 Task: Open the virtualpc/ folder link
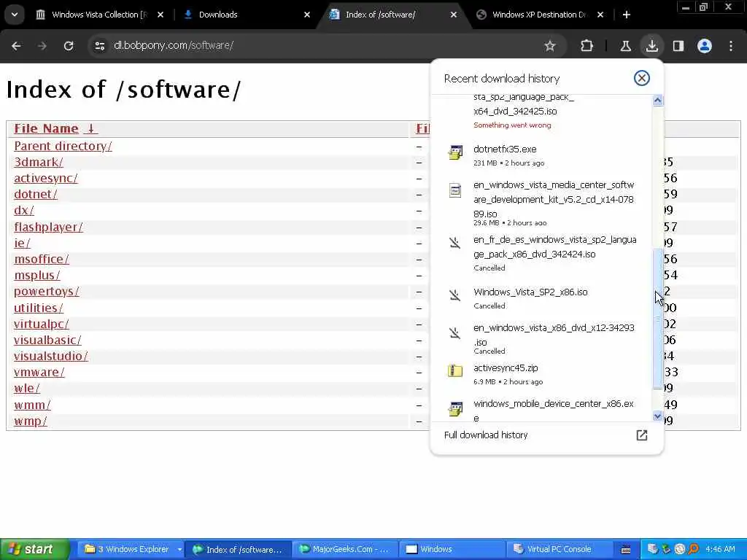(42, 324)
